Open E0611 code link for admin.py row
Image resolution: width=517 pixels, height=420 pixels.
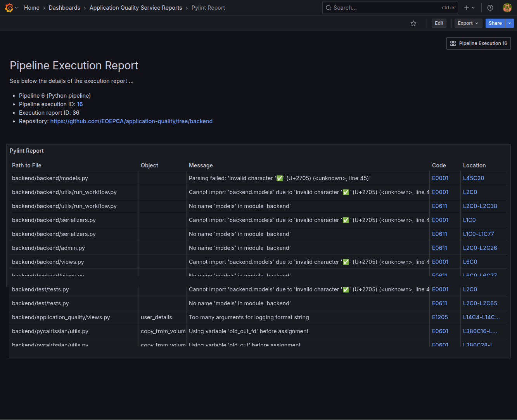coord(439,248)
